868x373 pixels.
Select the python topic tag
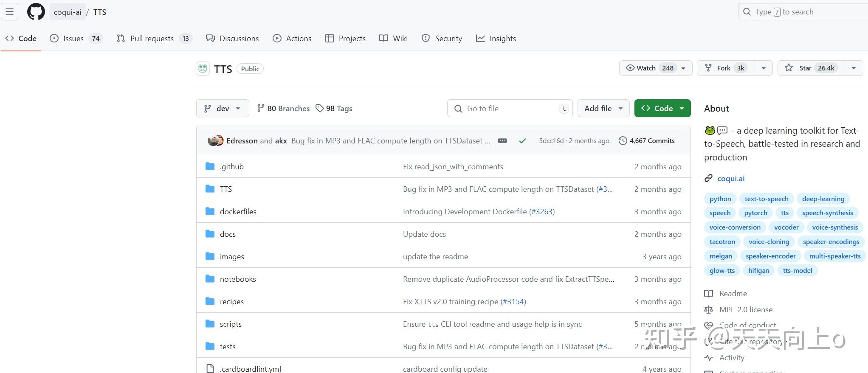720,199
